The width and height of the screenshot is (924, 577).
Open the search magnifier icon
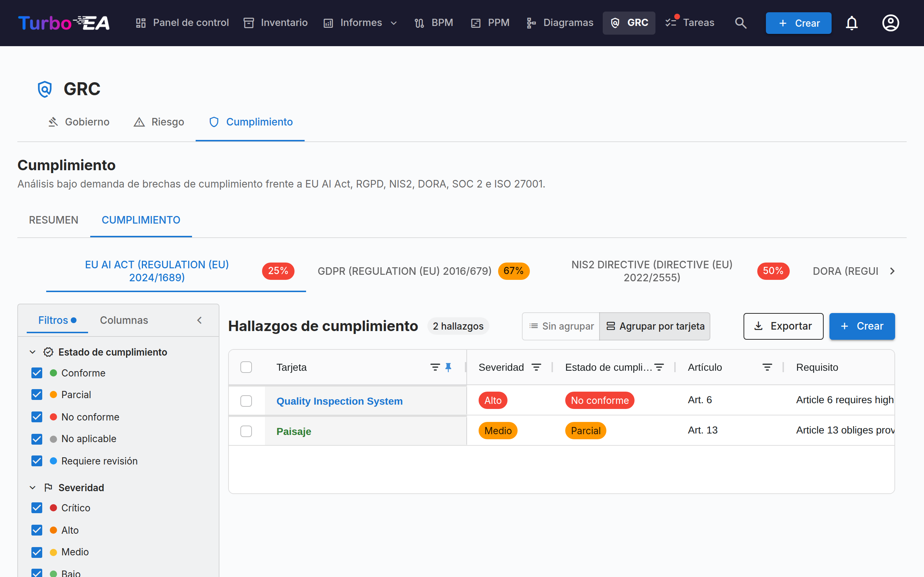[x=740, y=23]
